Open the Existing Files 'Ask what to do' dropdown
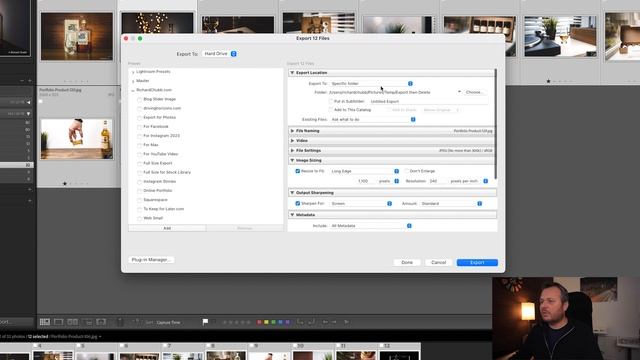 click(373, 119)
